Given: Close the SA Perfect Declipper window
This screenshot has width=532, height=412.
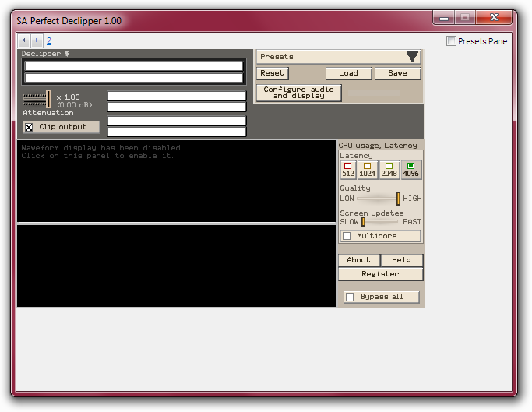Looking at the screenshot, I should coord(494,18).
